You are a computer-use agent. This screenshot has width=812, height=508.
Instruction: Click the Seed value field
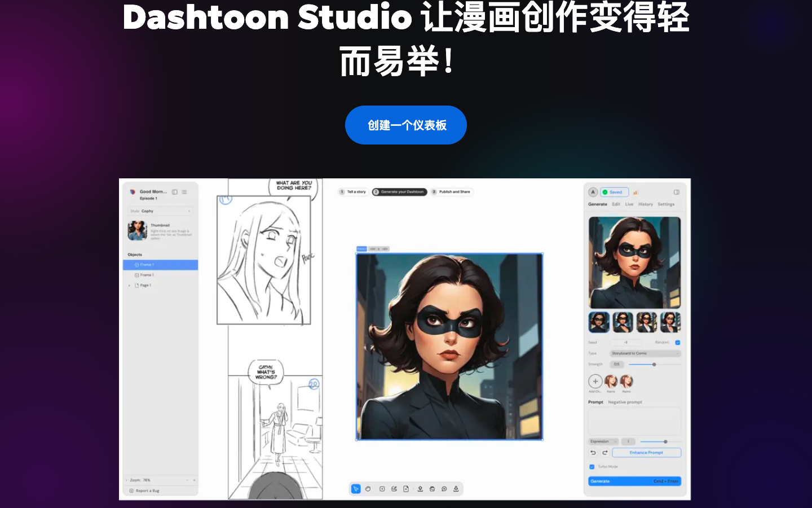(x=626, y=343)
